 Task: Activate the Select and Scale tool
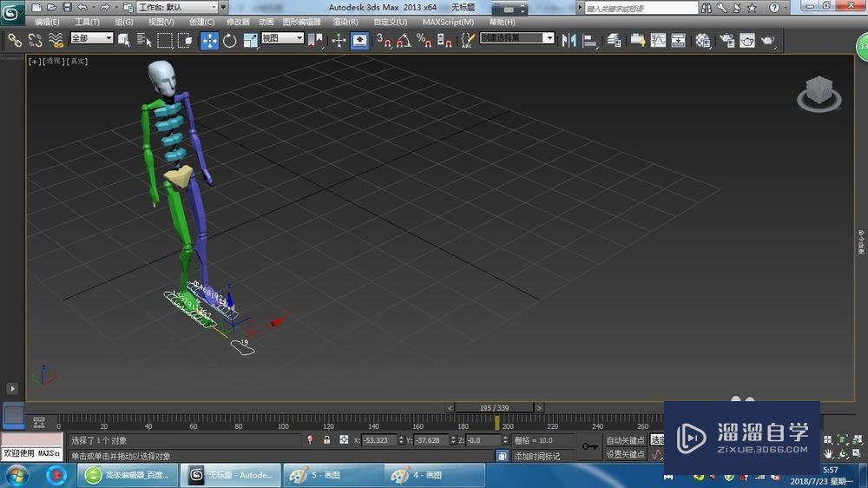pyautogui.click(x=250, y=41)
